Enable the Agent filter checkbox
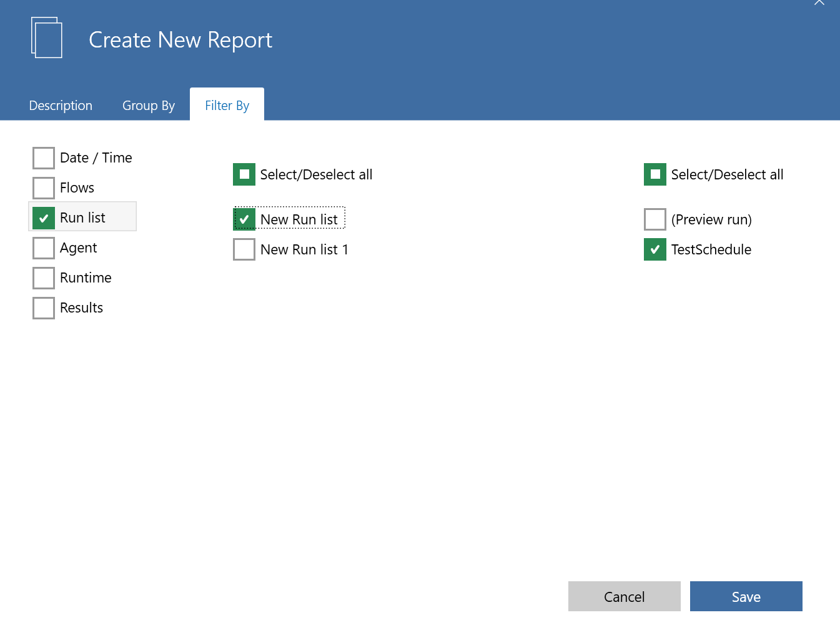840x635 pixels. 43,247
